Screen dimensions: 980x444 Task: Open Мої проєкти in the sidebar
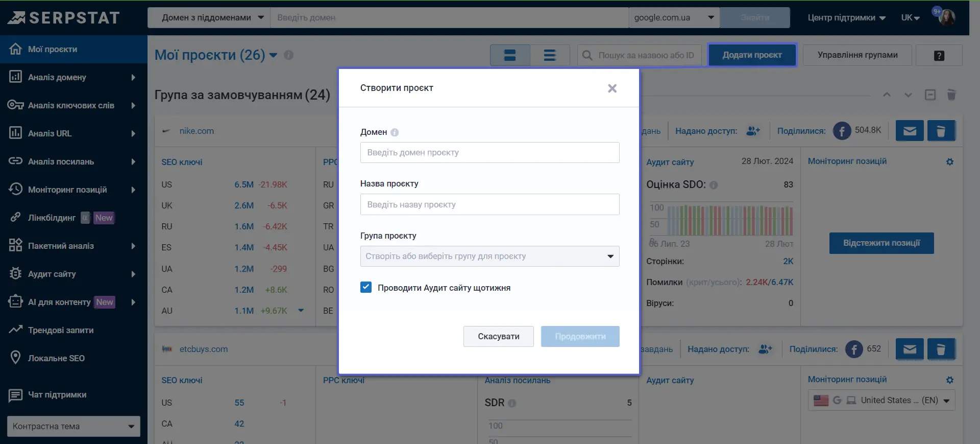point(73,49)
